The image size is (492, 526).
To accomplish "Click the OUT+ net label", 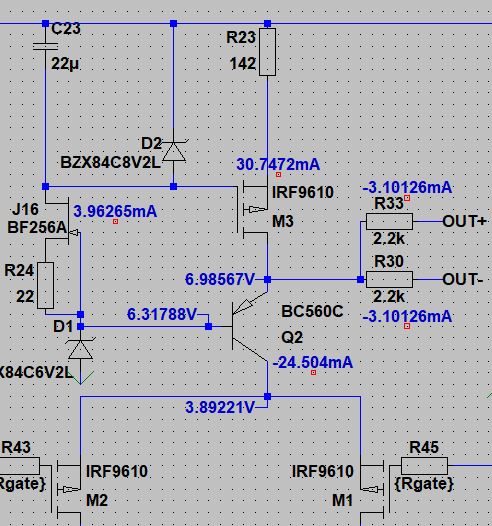I will 464,221.
